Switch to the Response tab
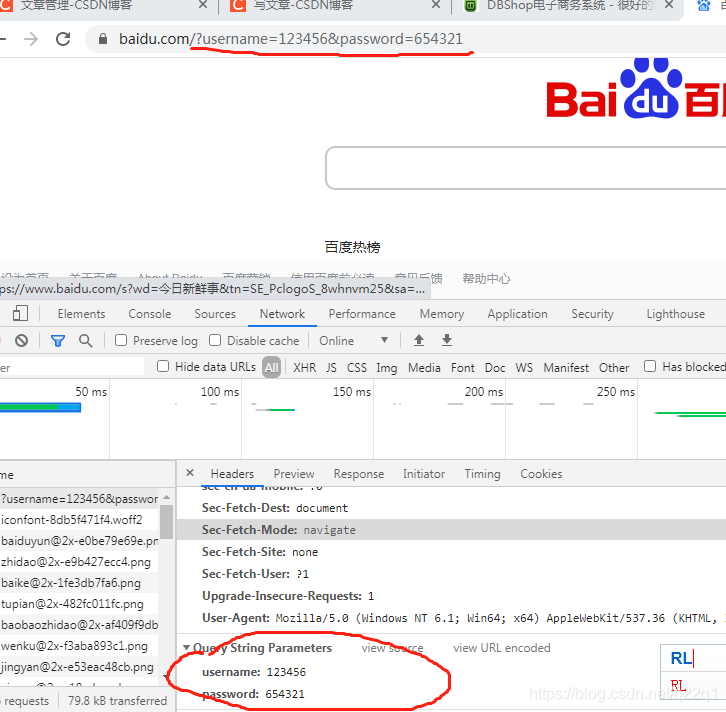The height and width of the screenshot is (712, 726). click(x=359, y=474)
